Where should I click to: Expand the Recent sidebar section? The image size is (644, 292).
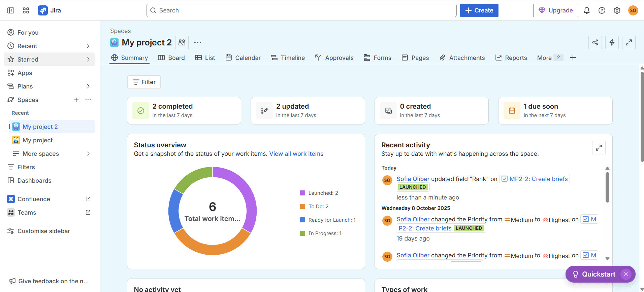[x=88, y=46]
